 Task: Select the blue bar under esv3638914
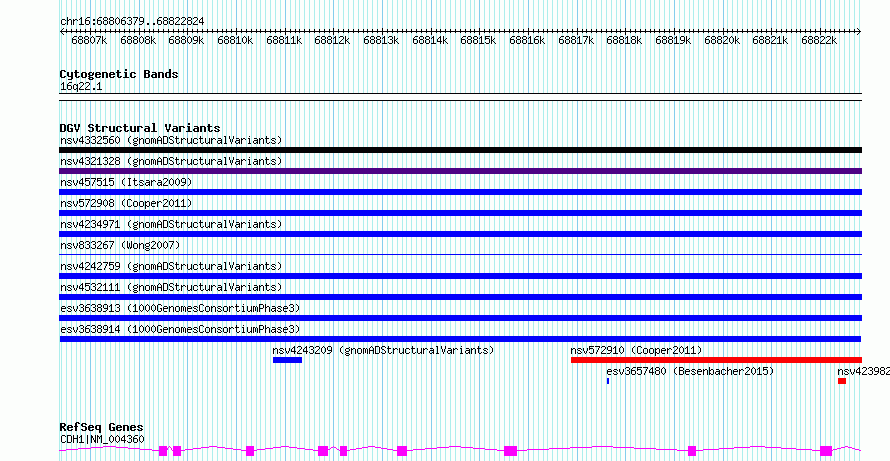tap(460, 339)
